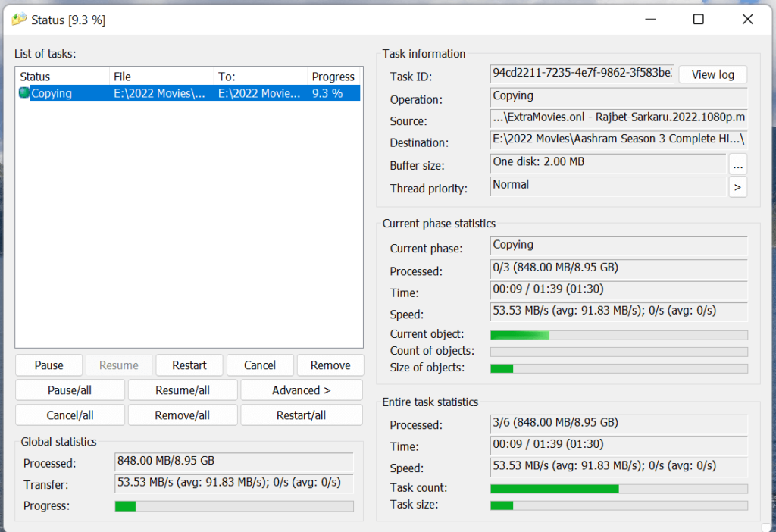The height and width of the screenshot is (532, 776).
Task: Click the Current object progress bar
Action: point(618,335)
